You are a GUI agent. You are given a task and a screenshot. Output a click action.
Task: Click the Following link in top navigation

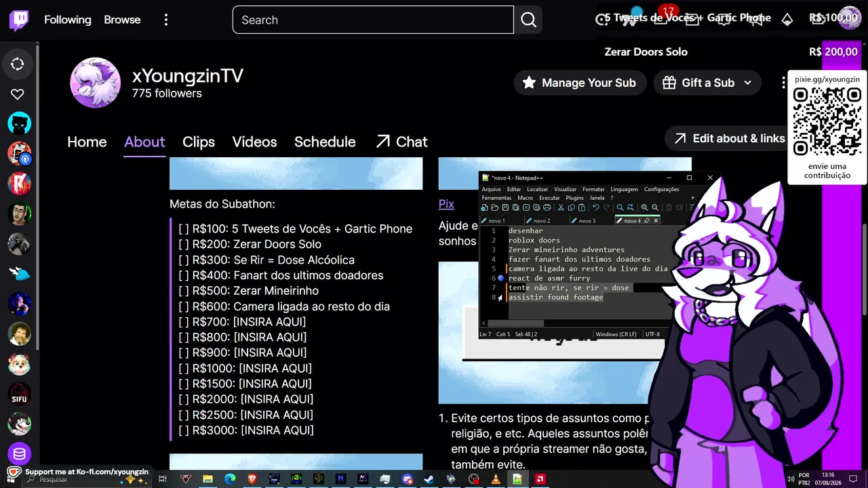click(68, 20)
